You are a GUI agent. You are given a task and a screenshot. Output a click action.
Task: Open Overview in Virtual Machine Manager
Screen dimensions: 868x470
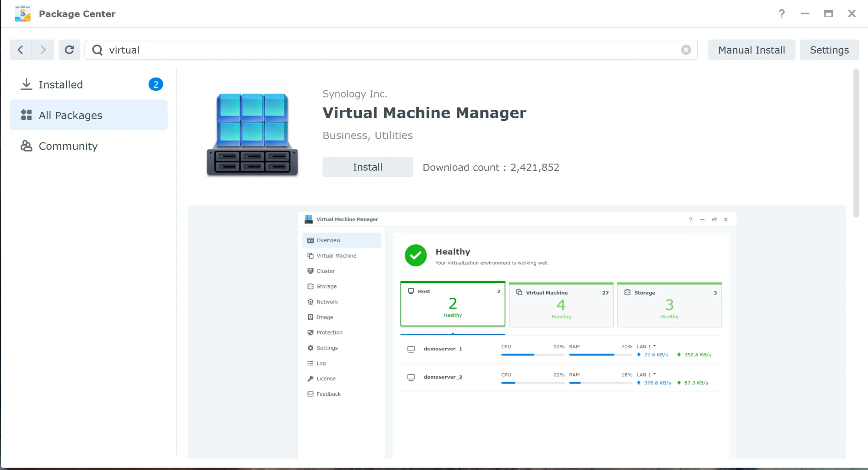tap(328, 240)
